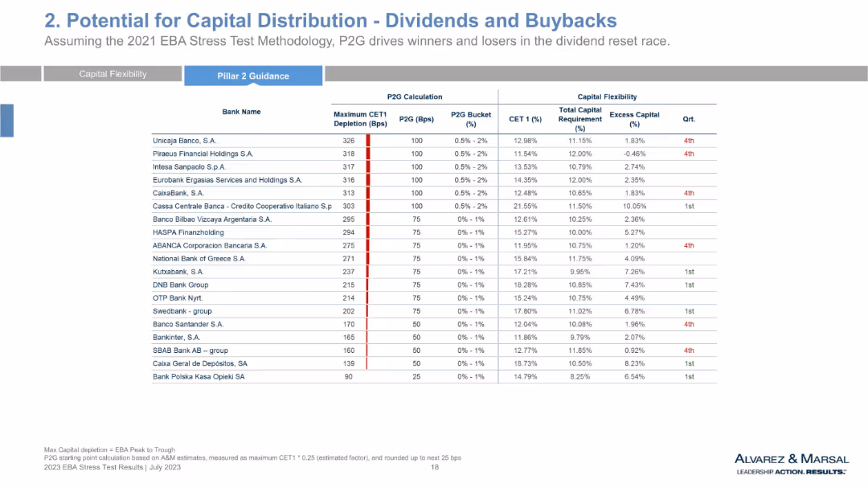Select the Kutxabank, S.A. row name
This screenshot has width=868, height=488.
[x=178, y=272]
